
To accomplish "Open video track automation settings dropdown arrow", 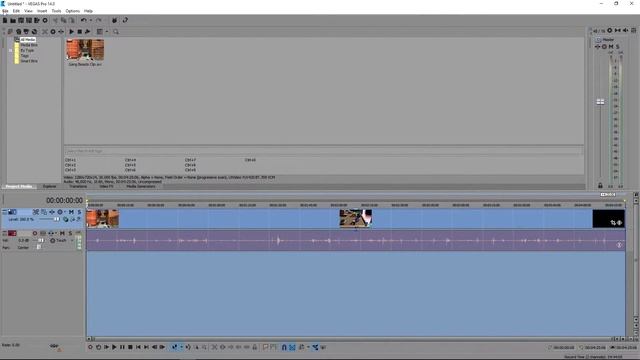I will (x=65, y=212).
